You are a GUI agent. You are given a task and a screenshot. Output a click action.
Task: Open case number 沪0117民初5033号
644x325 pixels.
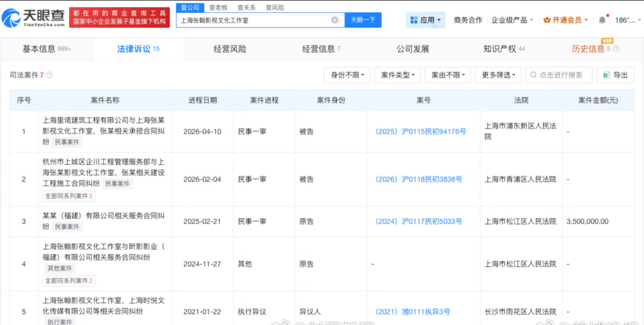click(419, 221)
